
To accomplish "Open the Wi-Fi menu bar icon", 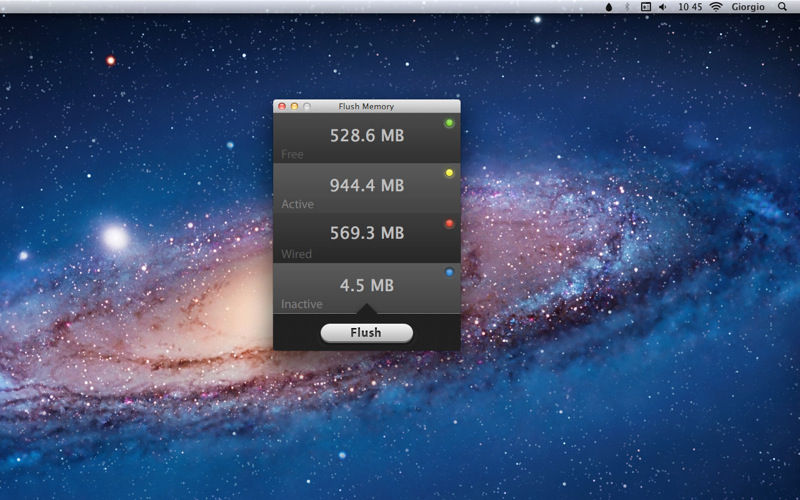I will click(x=716, y=7).
